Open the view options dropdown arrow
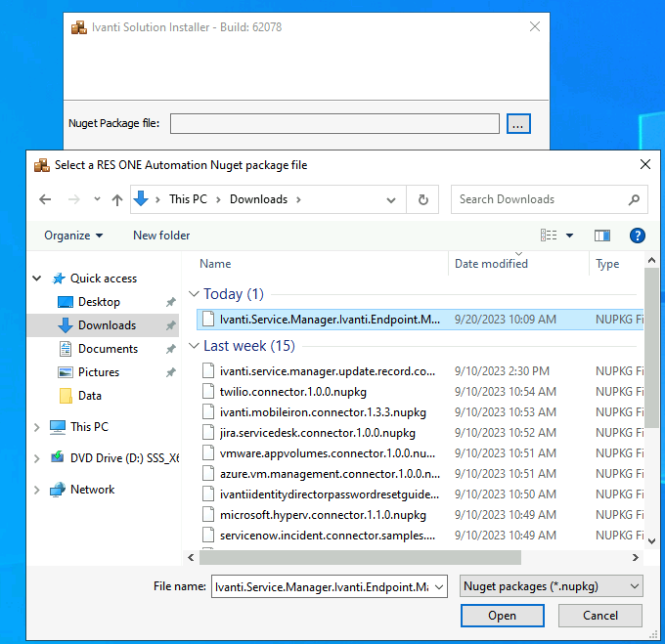Screen dimensions: 665x644 (x=569, y=236)
